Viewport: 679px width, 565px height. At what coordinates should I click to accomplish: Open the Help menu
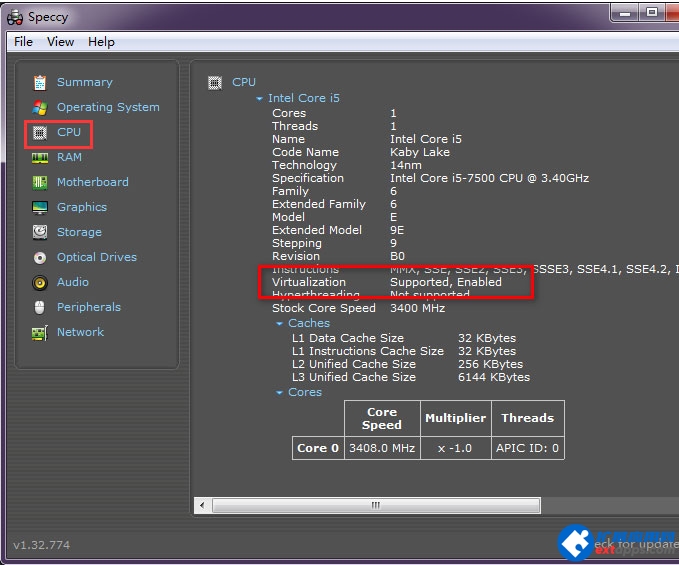tap(101, 42)
